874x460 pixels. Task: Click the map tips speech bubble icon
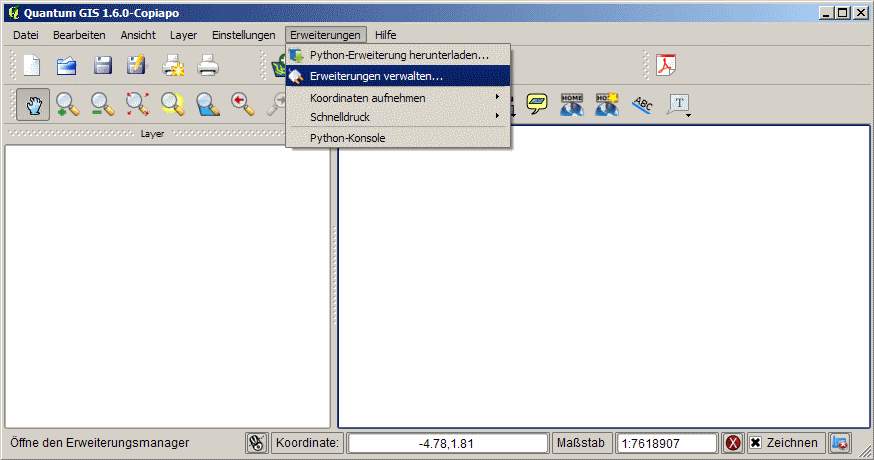point(537,104)
